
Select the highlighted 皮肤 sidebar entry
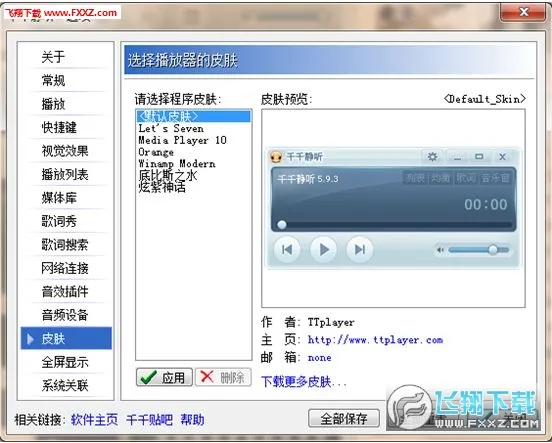click(x=66, y=338)
